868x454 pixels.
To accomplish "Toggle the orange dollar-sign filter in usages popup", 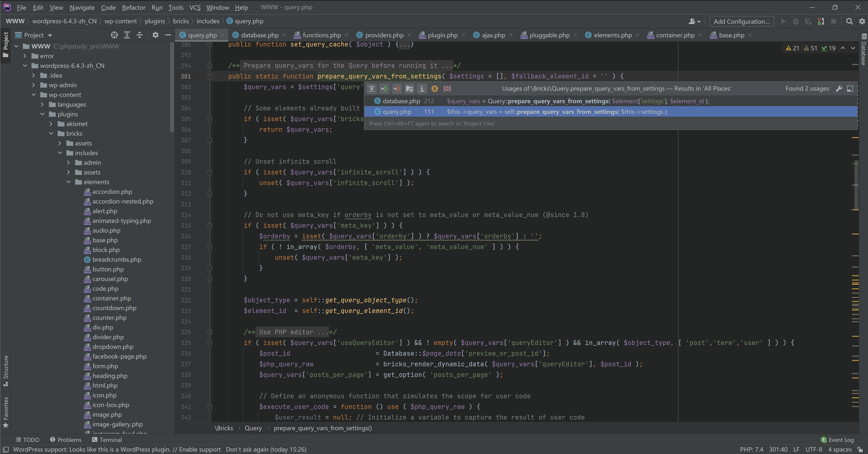I will pos(435,89).
